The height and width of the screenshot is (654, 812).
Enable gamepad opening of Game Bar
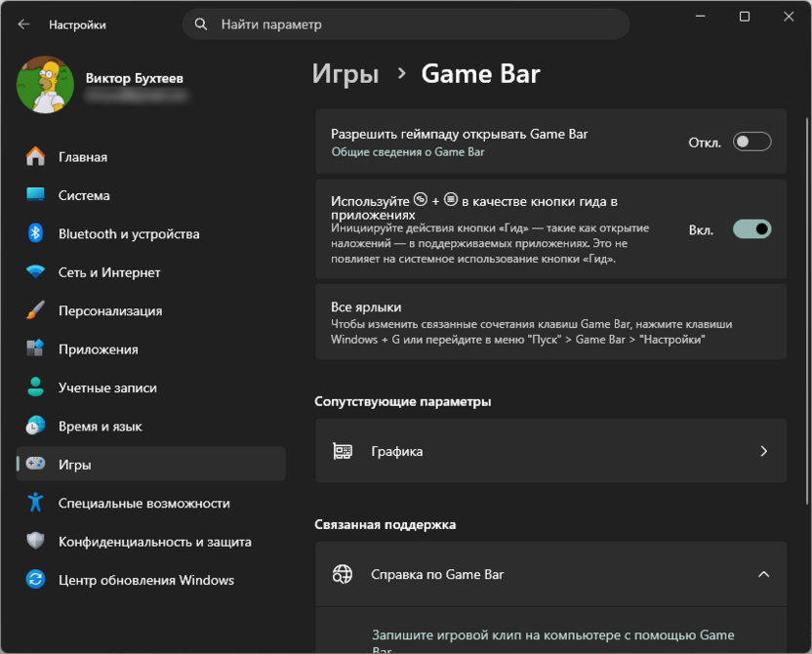click(x=751, y=142)
